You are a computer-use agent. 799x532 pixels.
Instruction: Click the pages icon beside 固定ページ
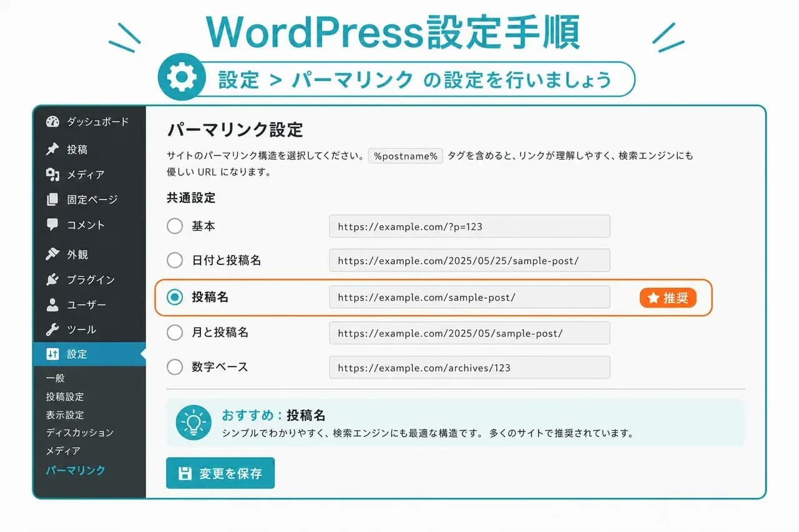click(x=52, y=200)
